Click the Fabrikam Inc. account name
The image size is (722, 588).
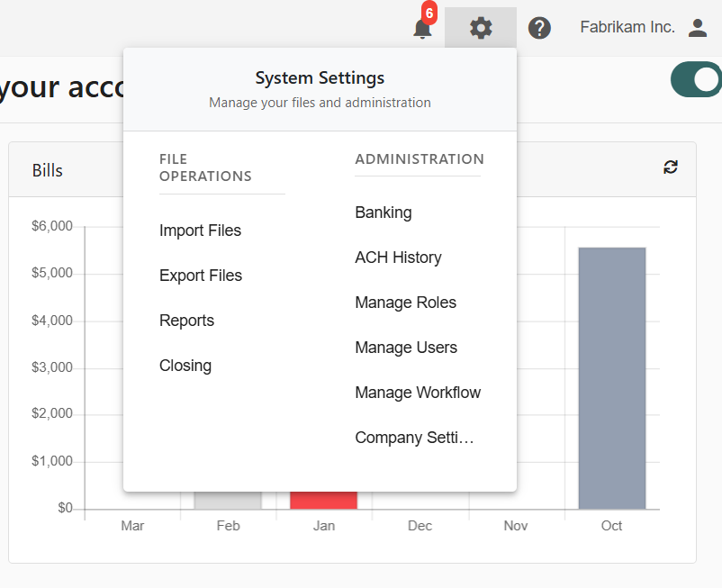click(627, 28)
